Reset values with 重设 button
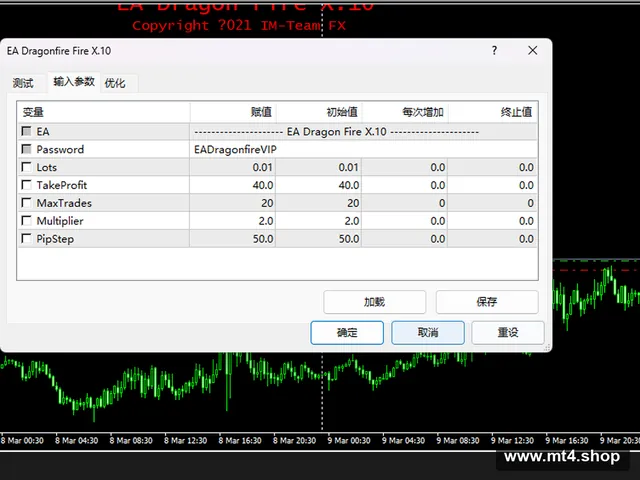 click(508, 333)
